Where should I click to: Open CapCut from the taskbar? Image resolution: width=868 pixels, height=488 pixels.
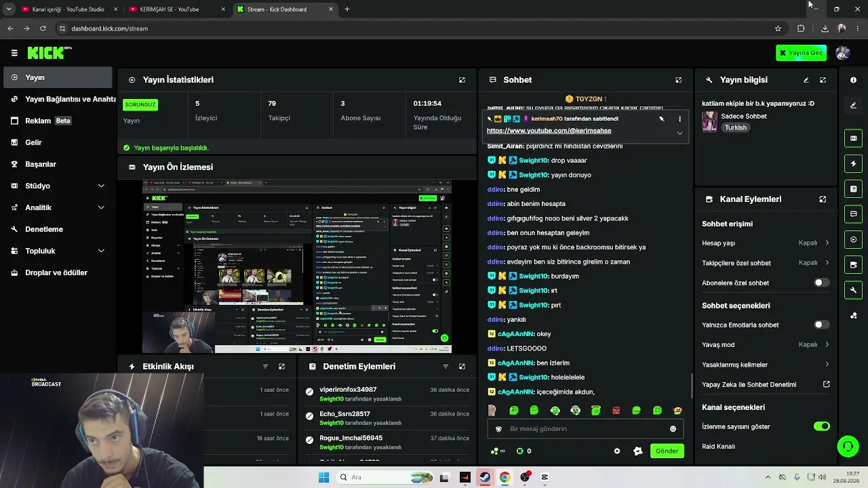pos(545,477)
